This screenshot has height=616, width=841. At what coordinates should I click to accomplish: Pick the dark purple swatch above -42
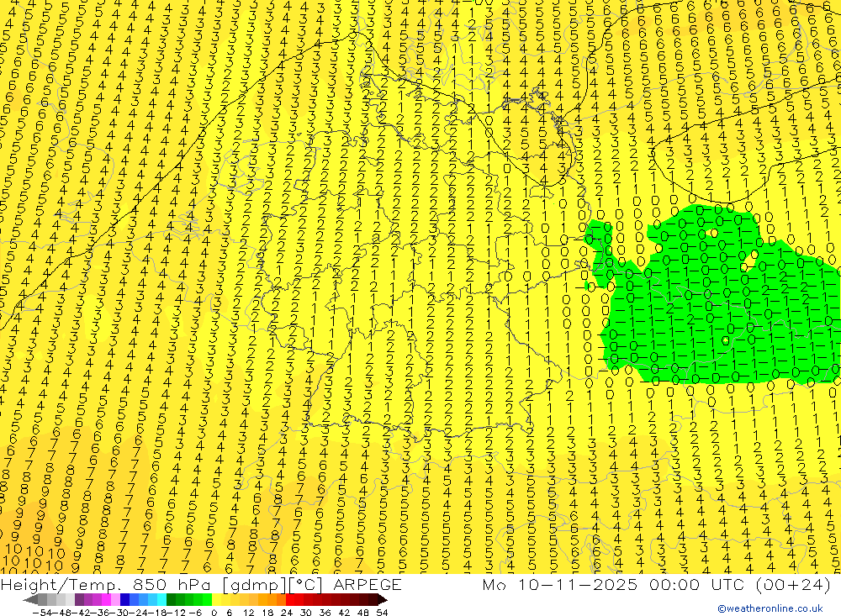tap(79, 600)
